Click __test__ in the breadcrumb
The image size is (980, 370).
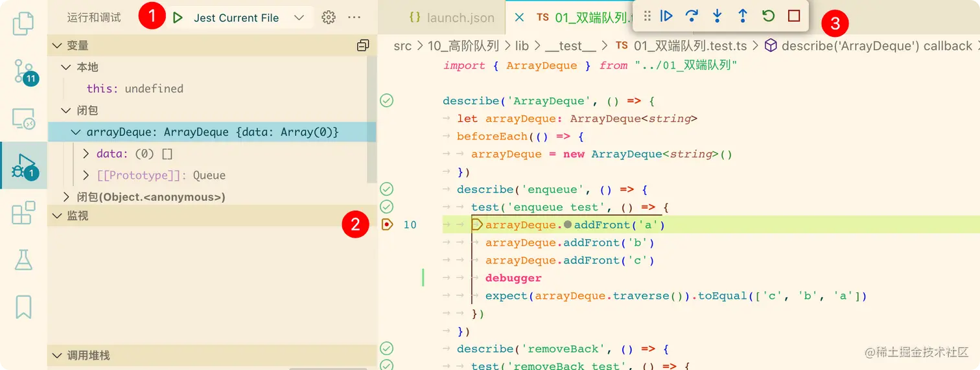[x=570, y=46]
